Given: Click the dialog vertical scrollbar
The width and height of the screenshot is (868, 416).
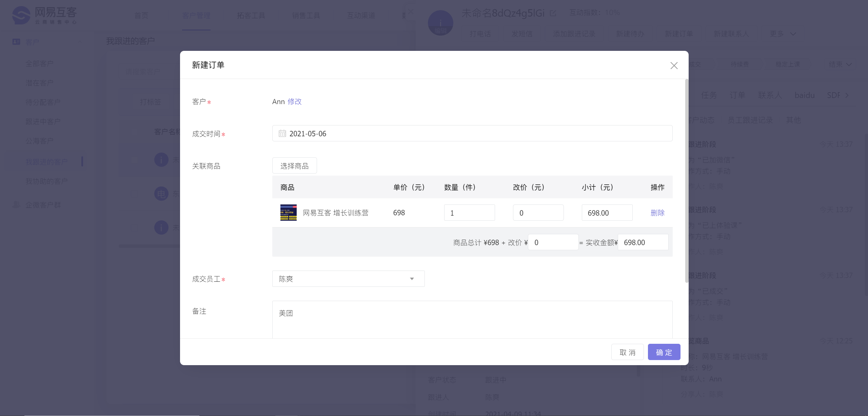Looking at the screenshot, I should pos(687,181).
